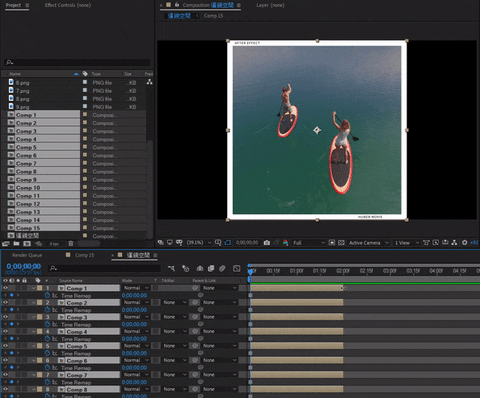Show channel and color management settings icon
The image size is (480, 398).
(x=285, y=243)
